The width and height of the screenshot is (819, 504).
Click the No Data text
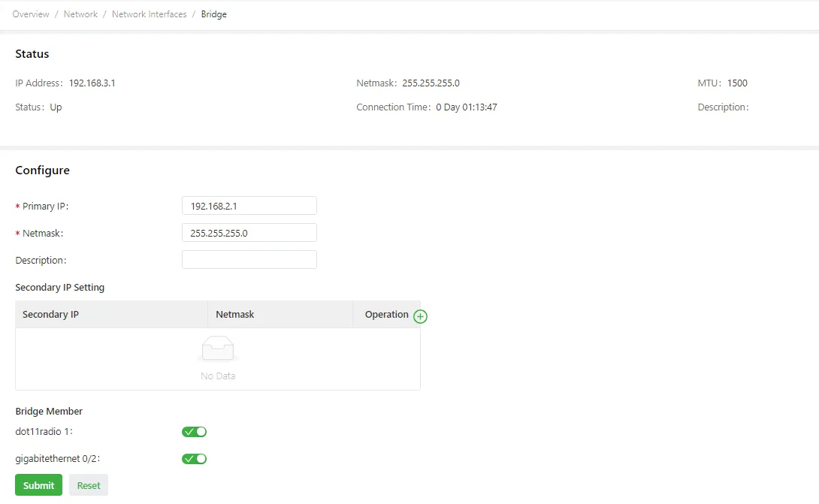tap(218, 376)
